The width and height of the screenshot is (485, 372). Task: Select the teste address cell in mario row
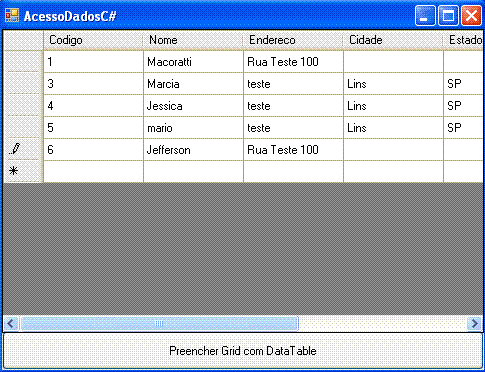tap(293, 127)
